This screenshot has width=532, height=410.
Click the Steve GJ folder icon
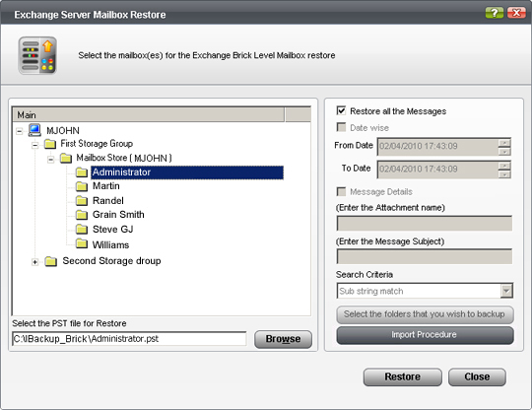(x=82, y=229)
